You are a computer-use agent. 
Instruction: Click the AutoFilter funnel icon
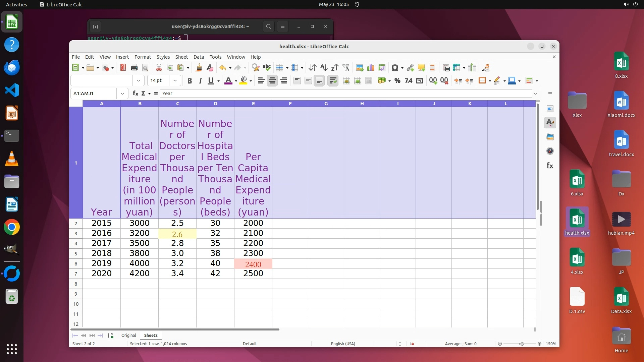346,68
